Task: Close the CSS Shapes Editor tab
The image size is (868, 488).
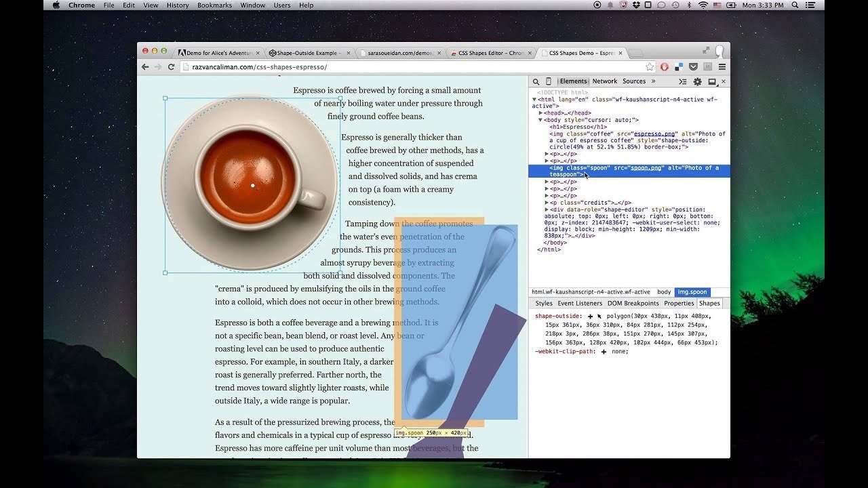Action: point(530,53)
